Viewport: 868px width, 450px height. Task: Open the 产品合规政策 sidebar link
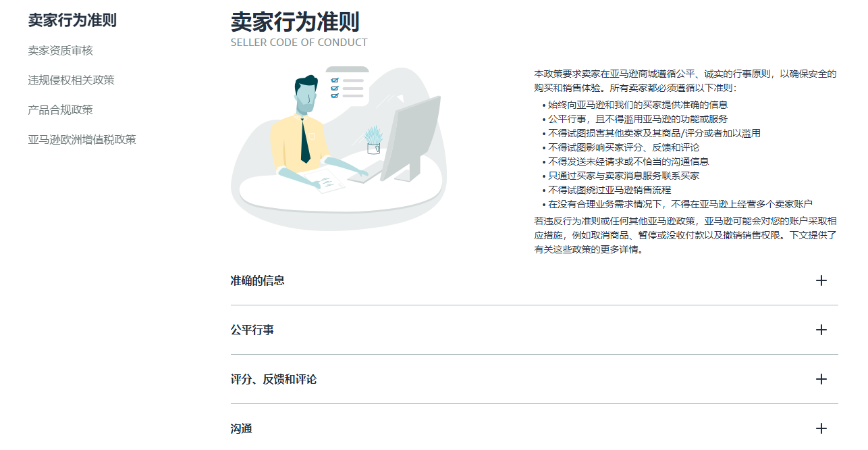pyautogui.click(x=60, y=110)
